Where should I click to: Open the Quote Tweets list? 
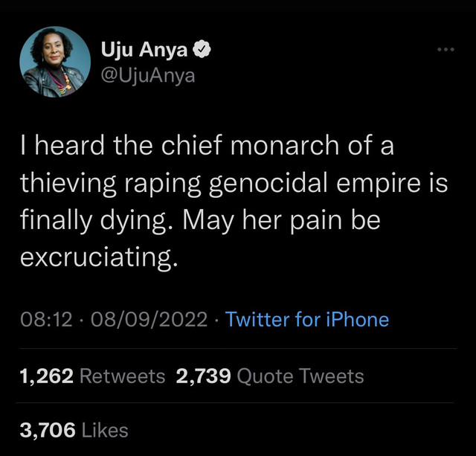[300, 376]
